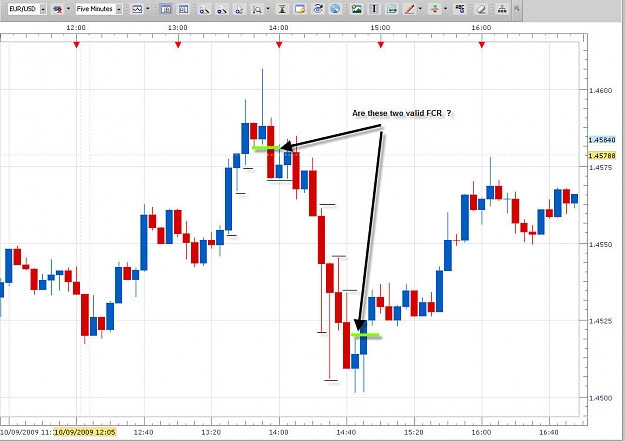Click the cursor zoom tool icon

[239, 9]
